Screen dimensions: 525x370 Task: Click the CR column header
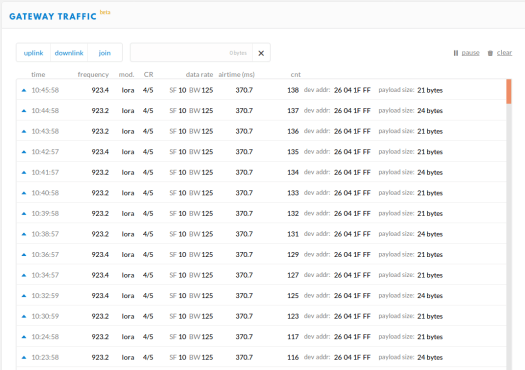148,74
